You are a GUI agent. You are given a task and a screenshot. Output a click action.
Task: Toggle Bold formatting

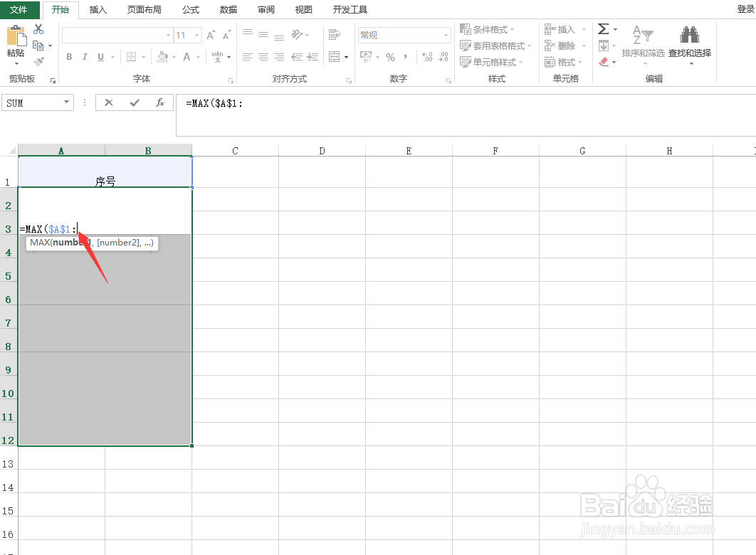(x=70, y=57)
